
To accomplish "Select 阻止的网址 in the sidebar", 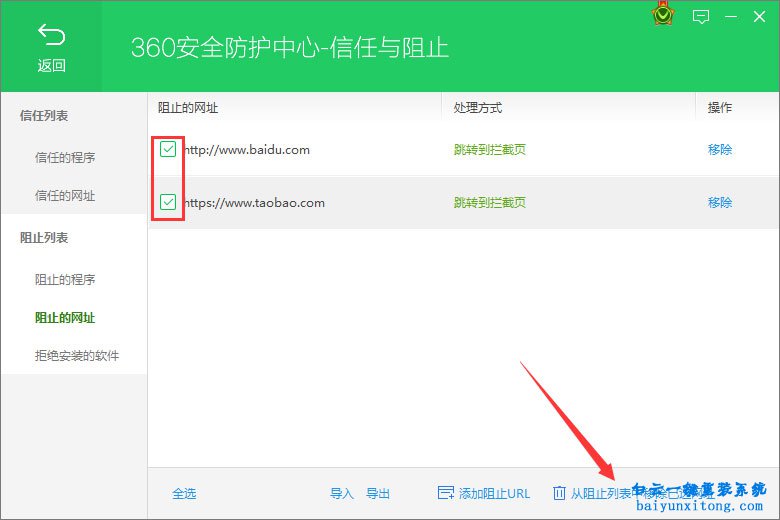I will pyautogui.click(x=65, y=318).
